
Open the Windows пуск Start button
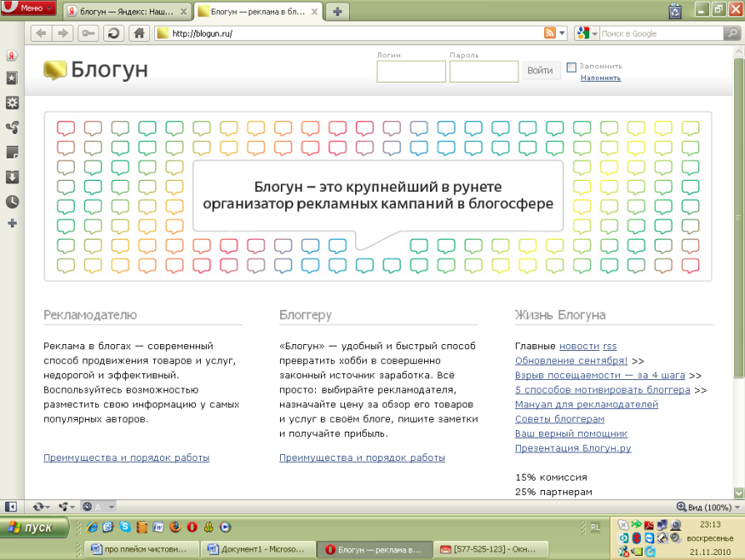[35, 527]
